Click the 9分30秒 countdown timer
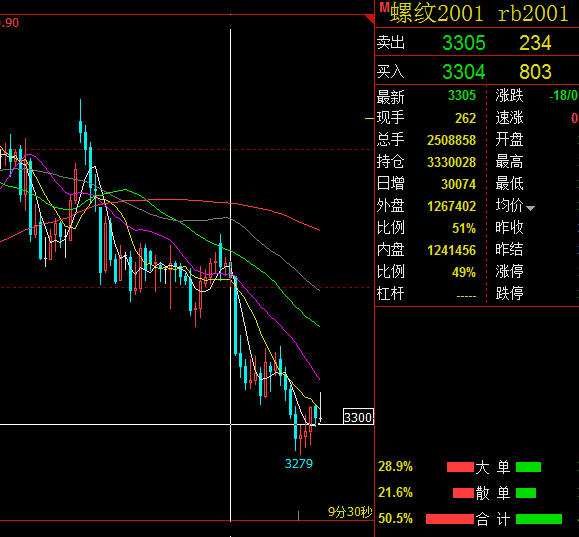This screenshot has height=537, width=579. pos(350,512)
